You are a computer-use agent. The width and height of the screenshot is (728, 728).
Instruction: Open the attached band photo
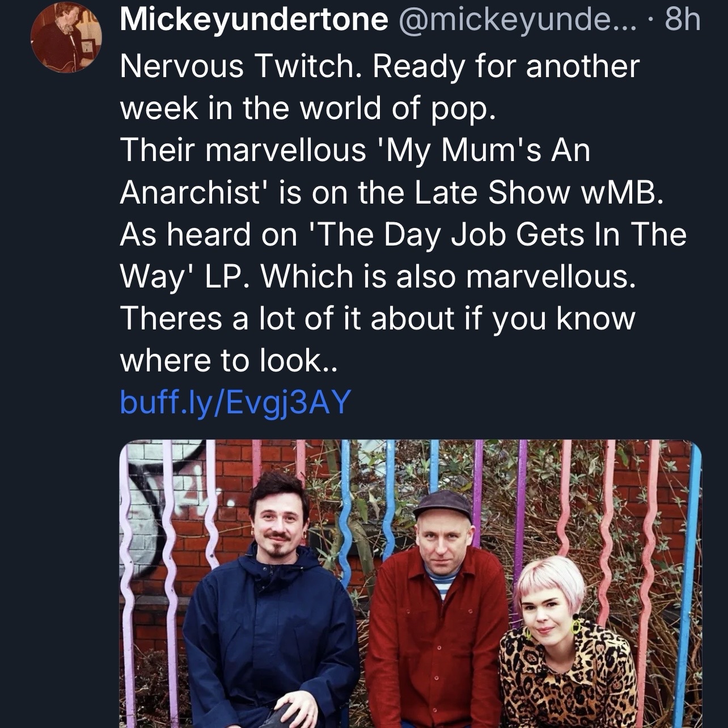(410, 584)
